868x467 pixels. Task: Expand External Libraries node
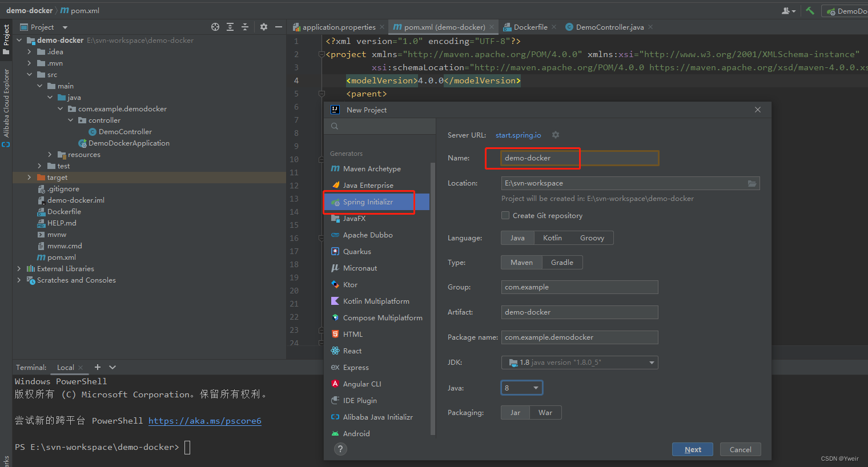[x=19, y=269]
